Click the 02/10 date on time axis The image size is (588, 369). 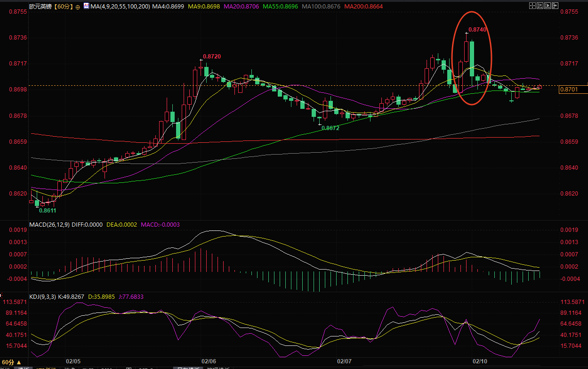479,361
